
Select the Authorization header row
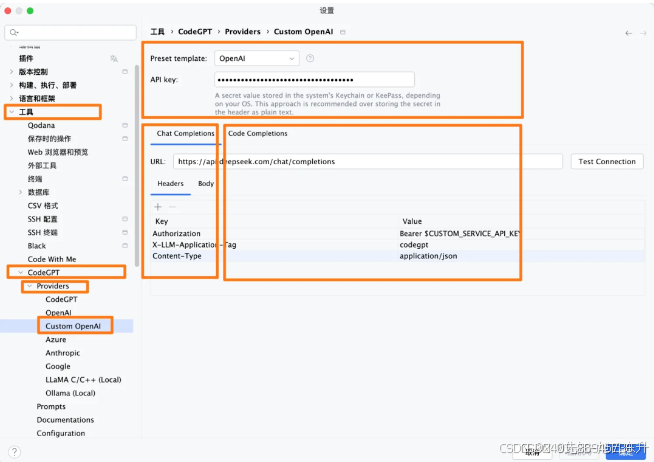pyautogui.click(x=398, y=234)
